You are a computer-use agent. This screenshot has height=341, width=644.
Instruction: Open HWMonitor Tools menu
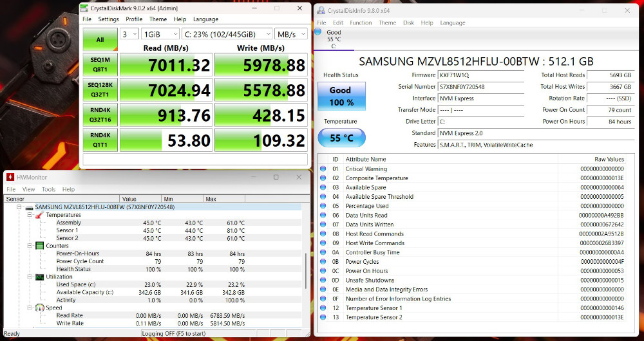(48, 189)
